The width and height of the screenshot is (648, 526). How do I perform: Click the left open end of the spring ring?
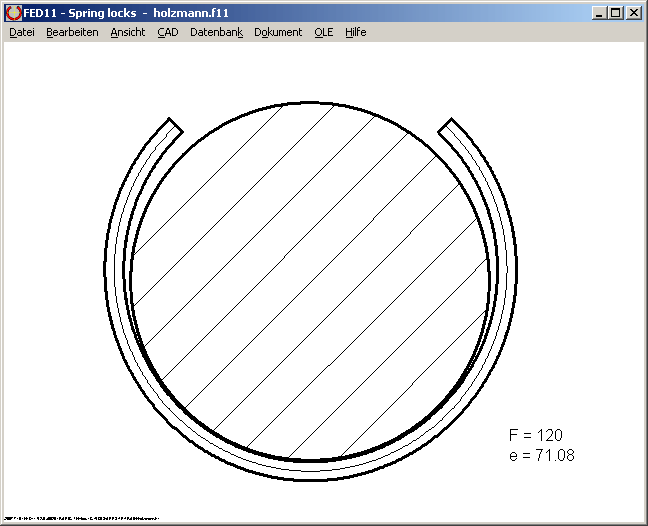[172, 128]
